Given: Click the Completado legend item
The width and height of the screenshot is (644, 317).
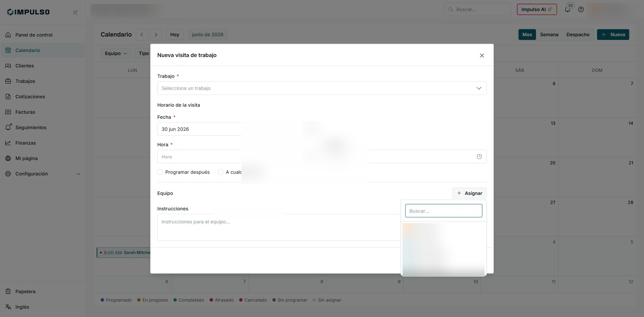Looking at the screenshot, I should (189, 300).
